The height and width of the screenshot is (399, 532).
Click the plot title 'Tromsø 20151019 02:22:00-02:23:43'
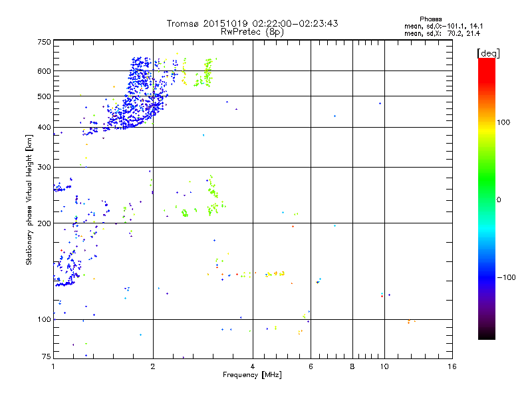coord(252,23)
